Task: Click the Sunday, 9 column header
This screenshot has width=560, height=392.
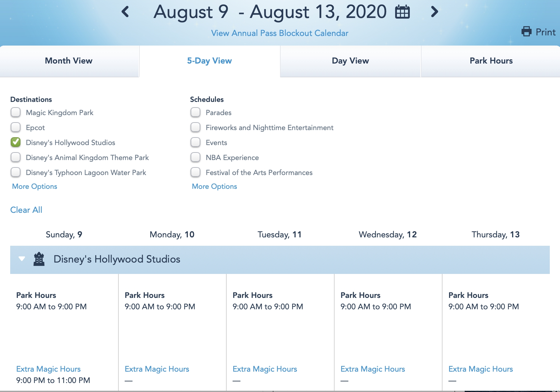Action: [x=64, y=234]
